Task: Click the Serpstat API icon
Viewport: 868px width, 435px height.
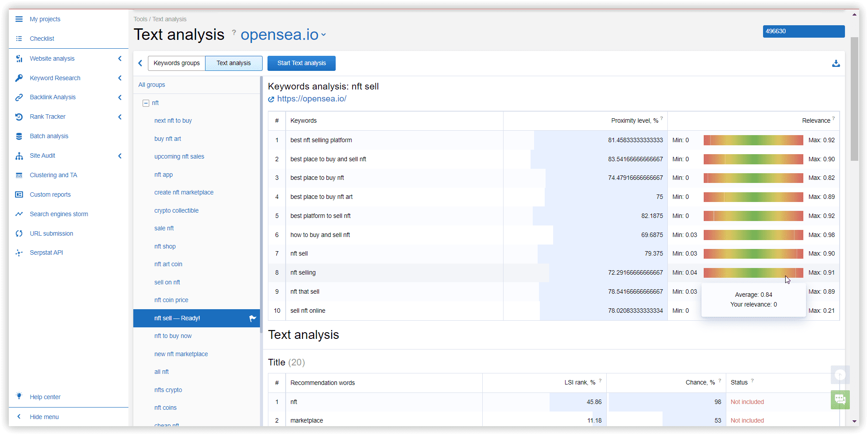Action: (19, 252)
